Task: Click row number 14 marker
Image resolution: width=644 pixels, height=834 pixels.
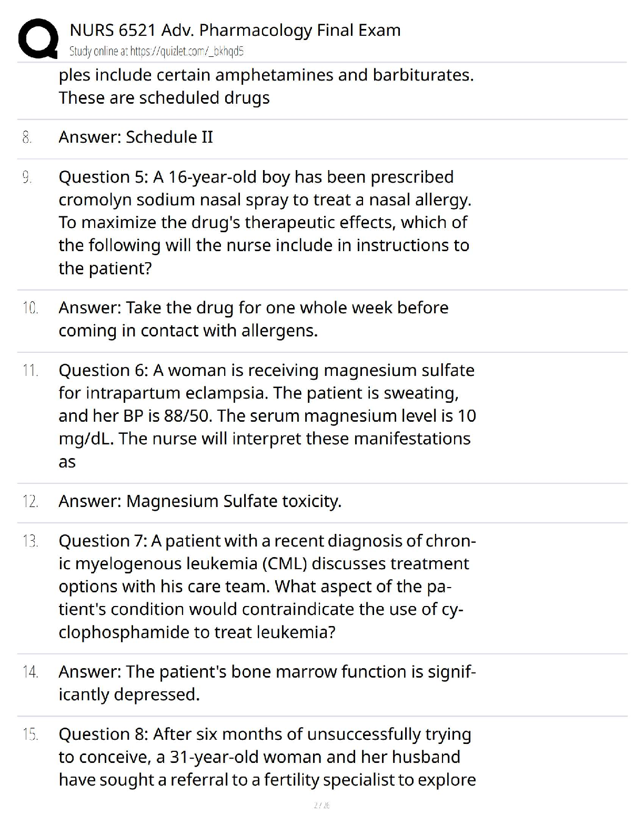Action: [30, 672]
